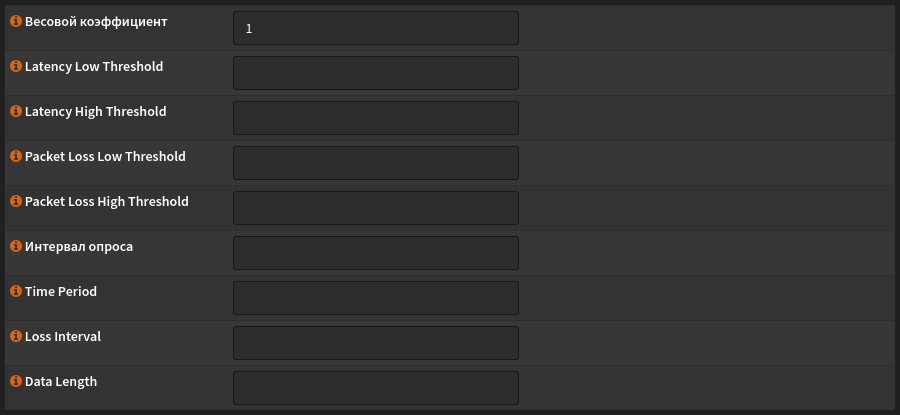This screenshot has height=415, width=900.
Task: Click the Packet Loss Low Threshold label
Action: tap(105, 156)
